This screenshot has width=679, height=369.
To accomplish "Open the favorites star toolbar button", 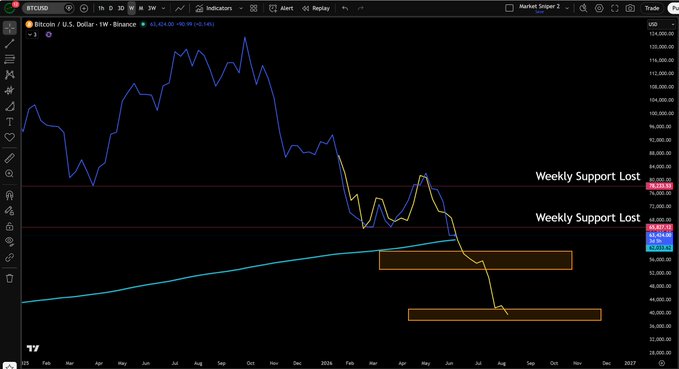I will 10,366.
